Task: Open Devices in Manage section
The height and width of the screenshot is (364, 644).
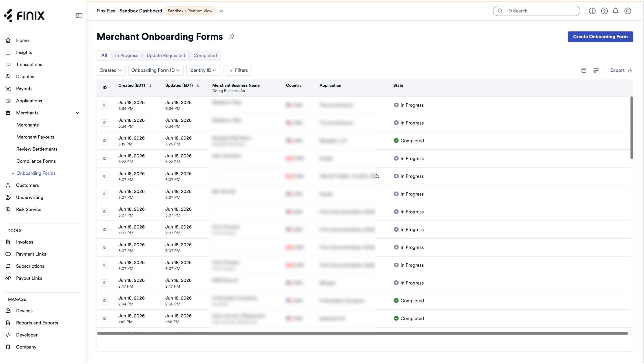Action: click(24, 311)
